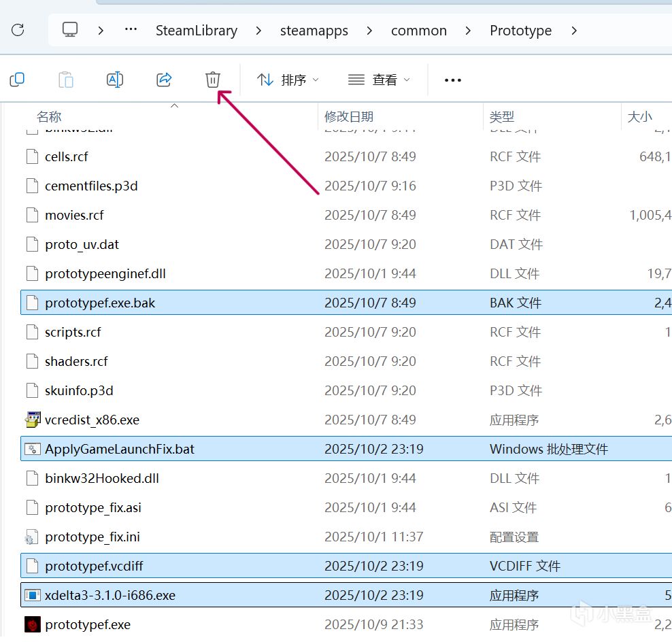Click the blank file icon for cells.rcf

point(32,156)
